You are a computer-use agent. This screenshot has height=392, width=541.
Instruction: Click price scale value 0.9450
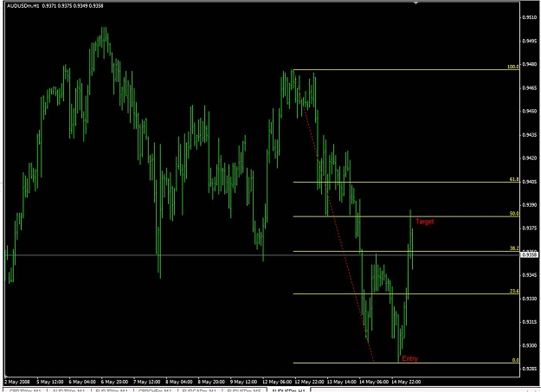pyautogui.click(x=529, y=111)
